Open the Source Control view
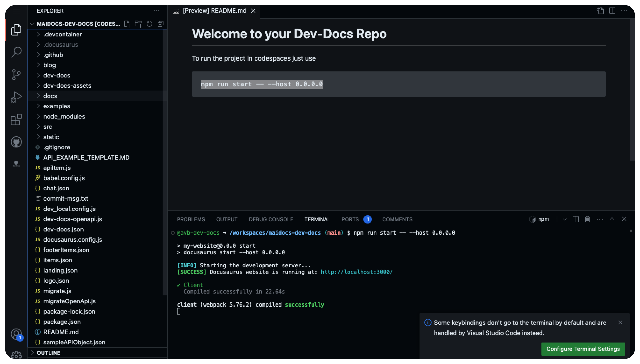 point(16,75)
